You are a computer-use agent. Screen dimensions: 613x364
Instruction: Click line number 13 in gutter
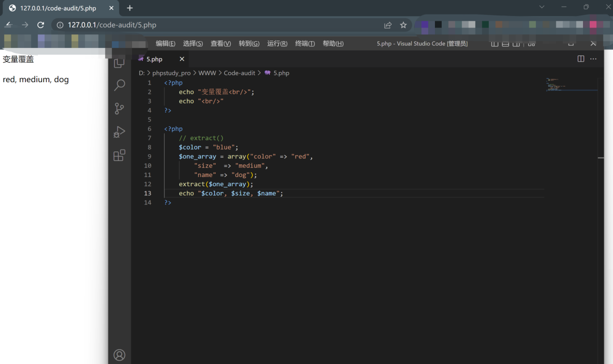point(147,193)
